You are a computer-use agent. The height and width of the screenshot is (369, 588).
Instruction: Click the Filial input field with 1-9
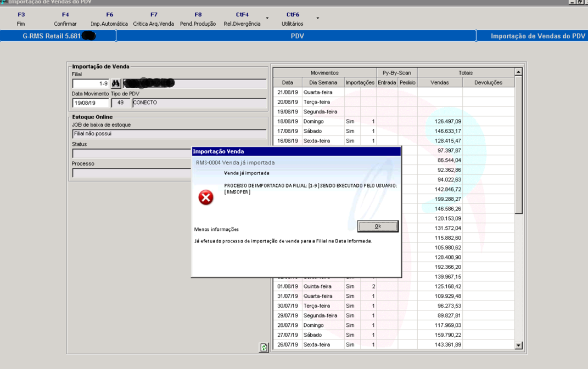(91, 83)
